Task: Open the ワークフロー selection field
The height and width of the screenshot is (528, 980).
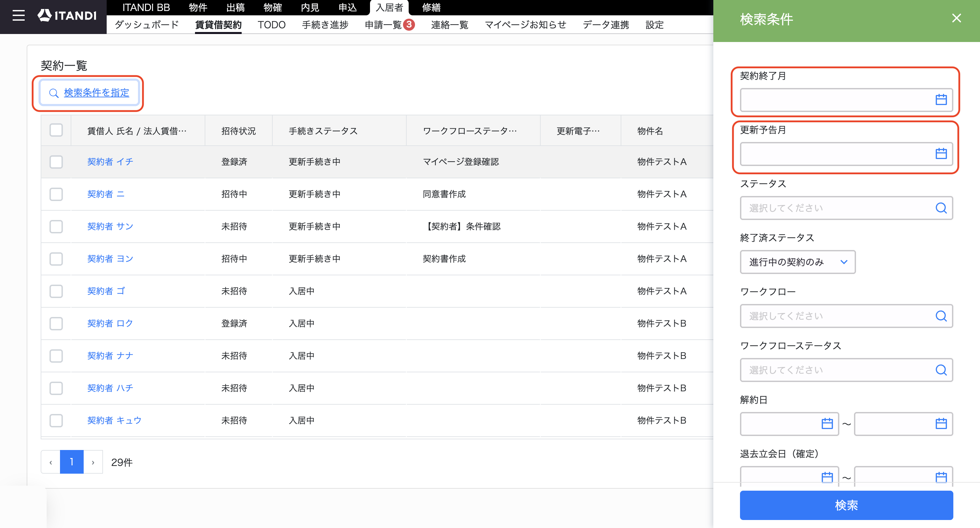Action: click(846, 316)
